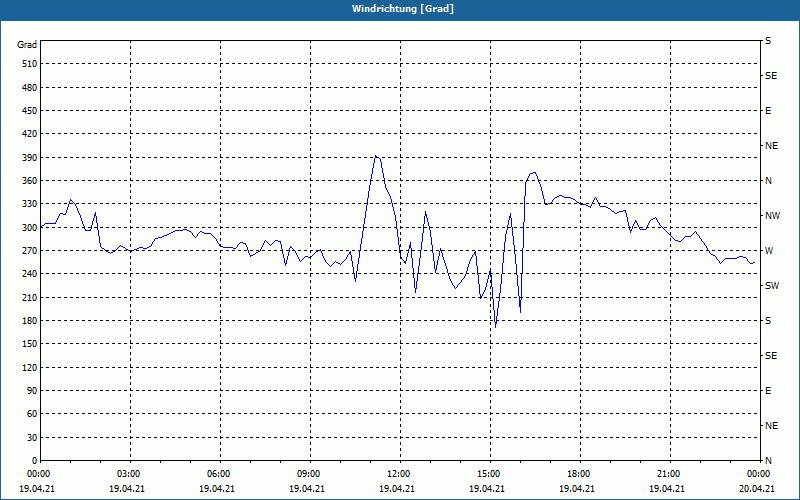Click the wind curve's highest peak near 390
The image size is (800, 500).
tap(376, 156)
